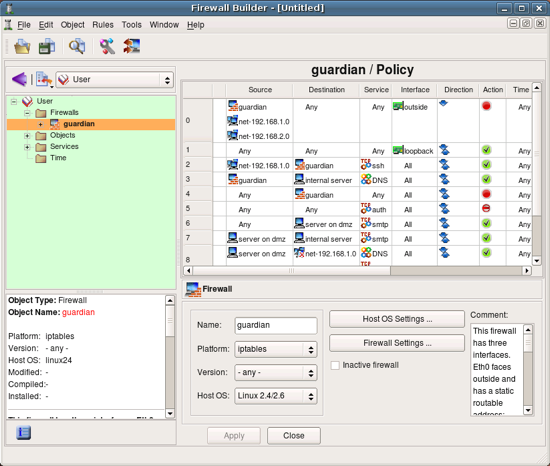
Task: Open the Tools menu
Action: click(132, 25)
